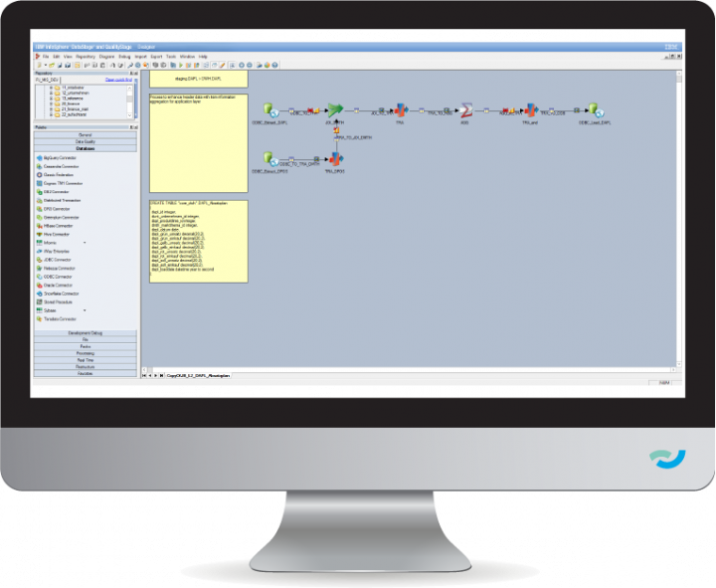
Task: Click the Open quick find link
Action: coord(118,80)
